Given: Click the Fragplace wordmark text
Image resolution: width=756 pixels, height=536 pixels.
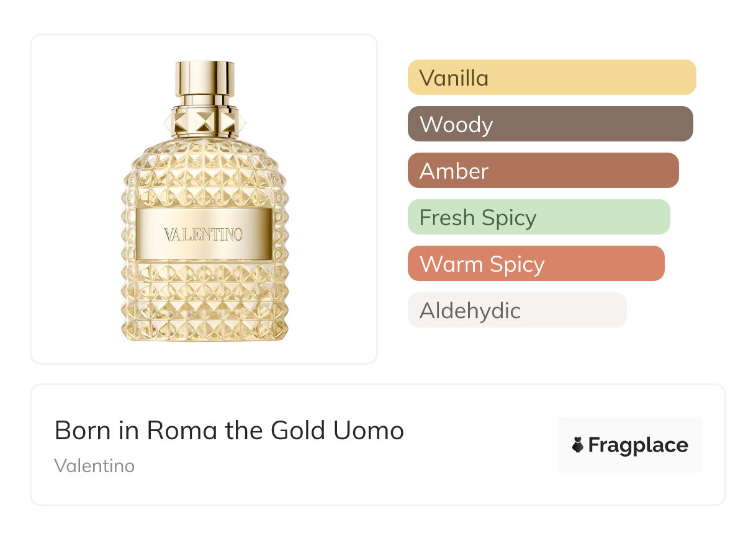Looking at the screenshot, I should click(638, 445).
